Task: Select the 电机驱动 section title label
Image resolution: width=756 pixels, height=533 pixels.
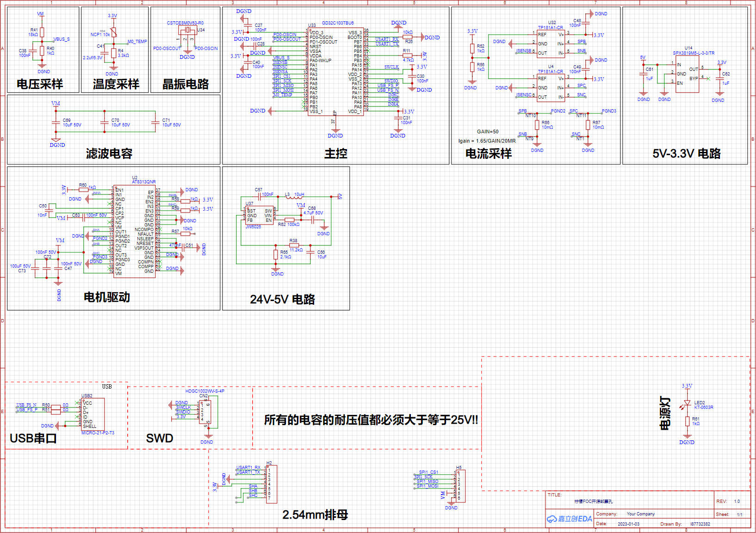Action: [x=106, y=297]
